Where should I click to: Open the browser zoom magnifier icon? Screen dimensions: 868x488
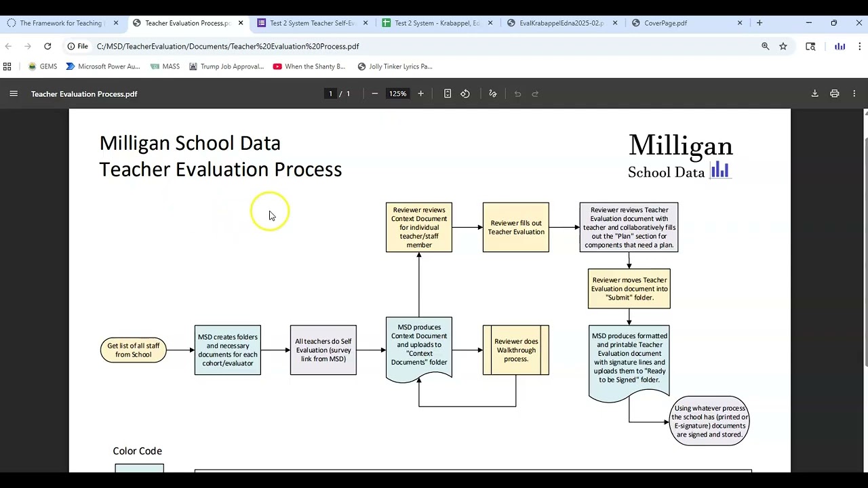point(766,46)
